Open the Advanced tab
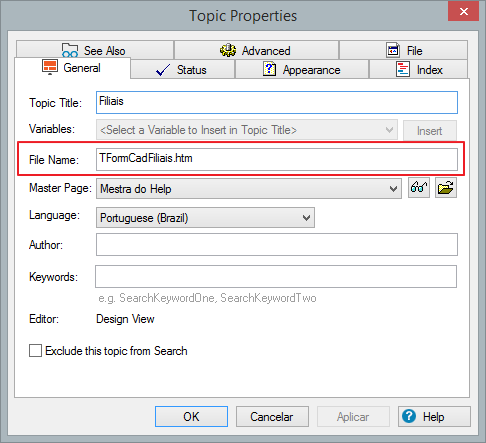The image size is (486, 443). [256, 51]
